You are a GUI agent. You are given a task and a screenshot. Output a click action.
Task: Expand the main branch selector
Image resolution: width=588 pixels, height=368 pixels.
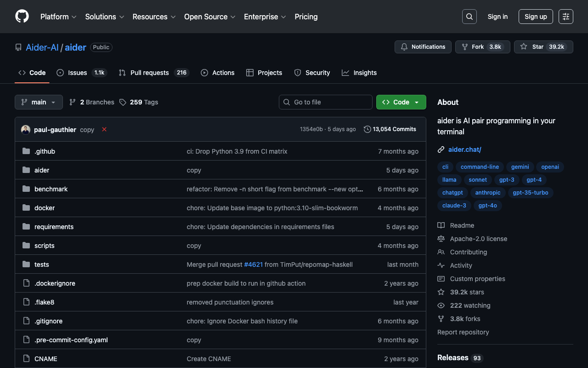39,102
